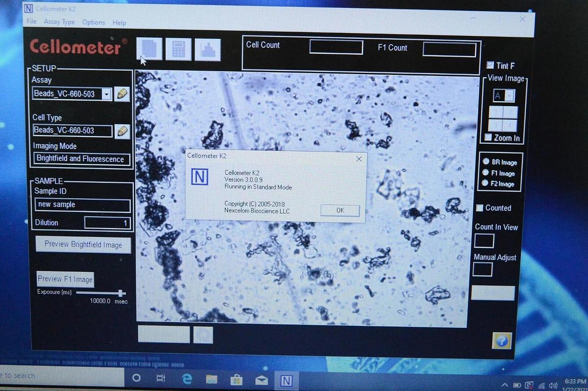Click the blank button under Manual Adjust
Viewport: 588px width, 391px height.
click(x=493, y=293)
